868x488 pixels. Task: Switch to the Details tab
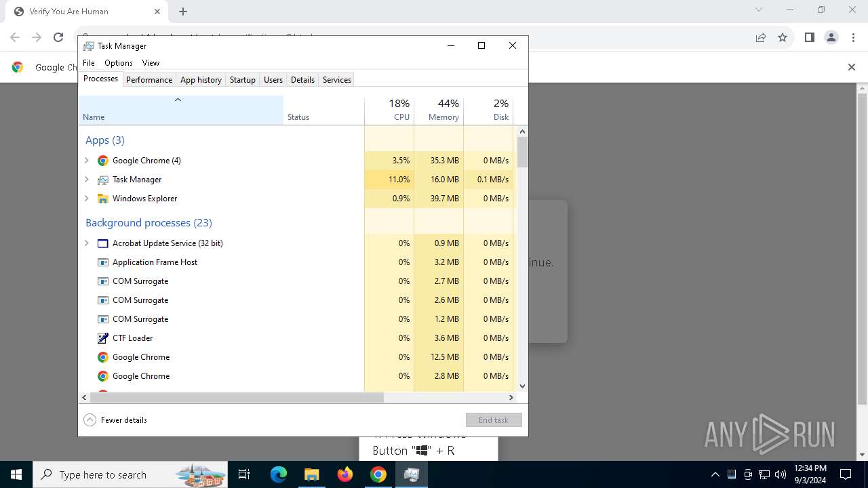[x=302, y=80]
